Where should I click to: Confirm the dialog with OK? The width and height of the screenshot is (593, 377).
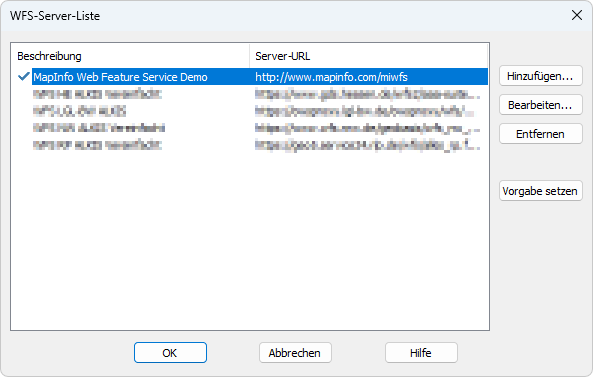(170, 353)
